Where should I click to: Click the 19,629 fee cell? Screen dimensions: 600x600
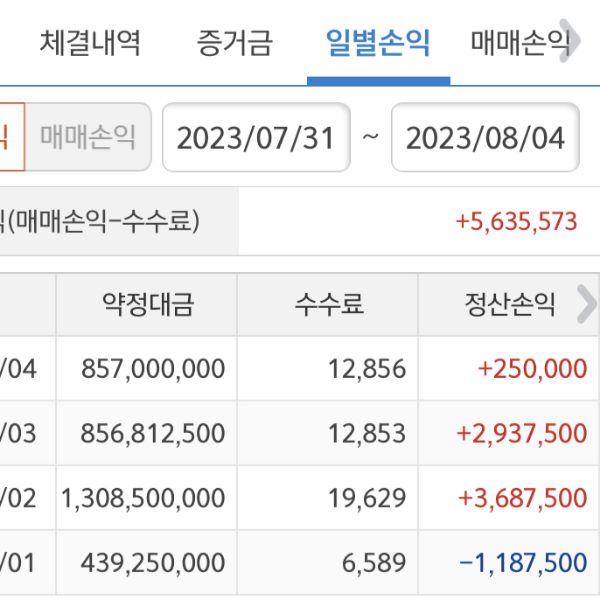(367, 498)
